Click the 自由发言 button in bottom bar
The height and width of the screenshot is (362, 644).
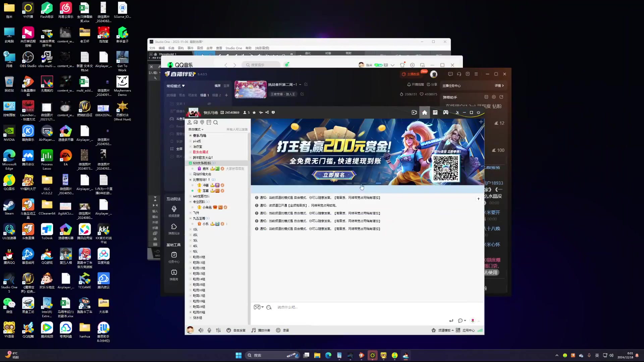236,330
